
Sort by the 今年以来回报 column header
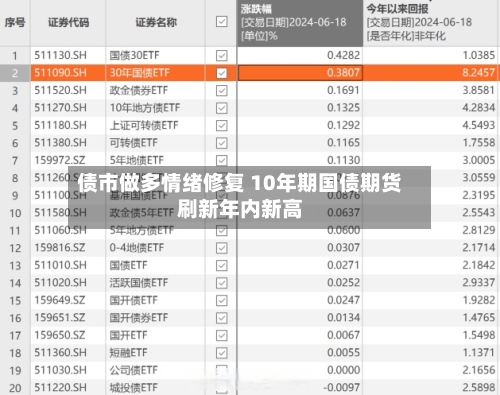(431, 23)
